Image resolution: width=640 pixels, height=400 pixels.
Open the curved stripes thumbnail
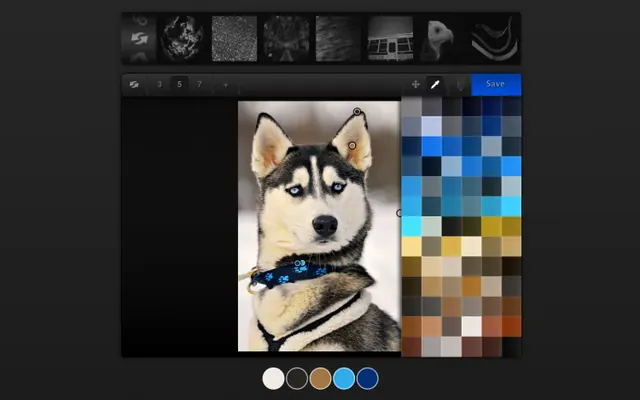coord(493,39)
